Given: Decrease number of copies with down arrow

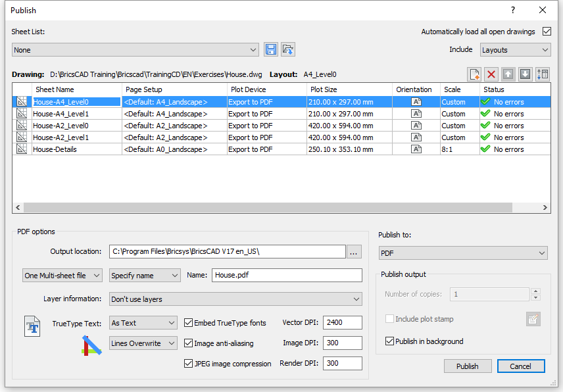Looking at the screenshot, I should (x=536, y=297).
